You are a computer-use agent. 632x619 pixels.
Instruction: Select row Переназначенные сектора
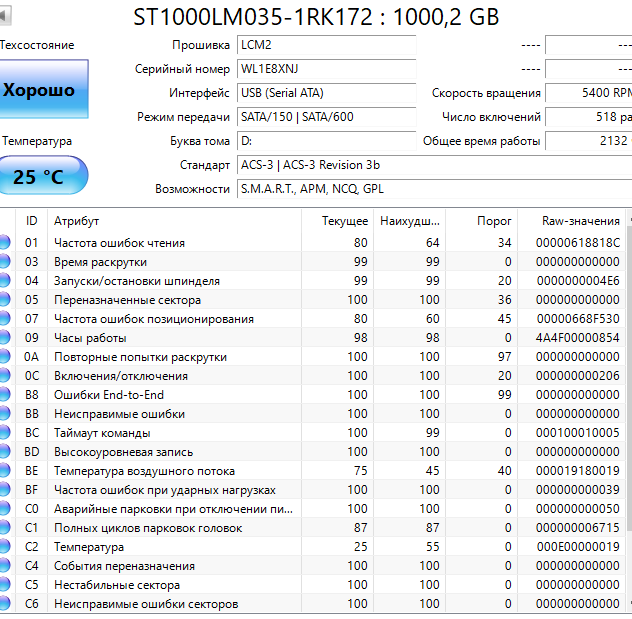click(313, 299)
